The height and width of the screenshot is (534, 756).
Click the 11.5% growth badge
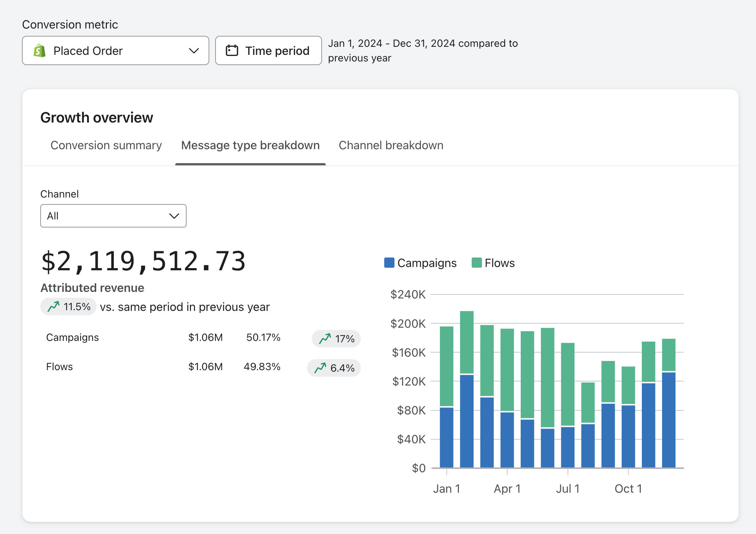68,307
